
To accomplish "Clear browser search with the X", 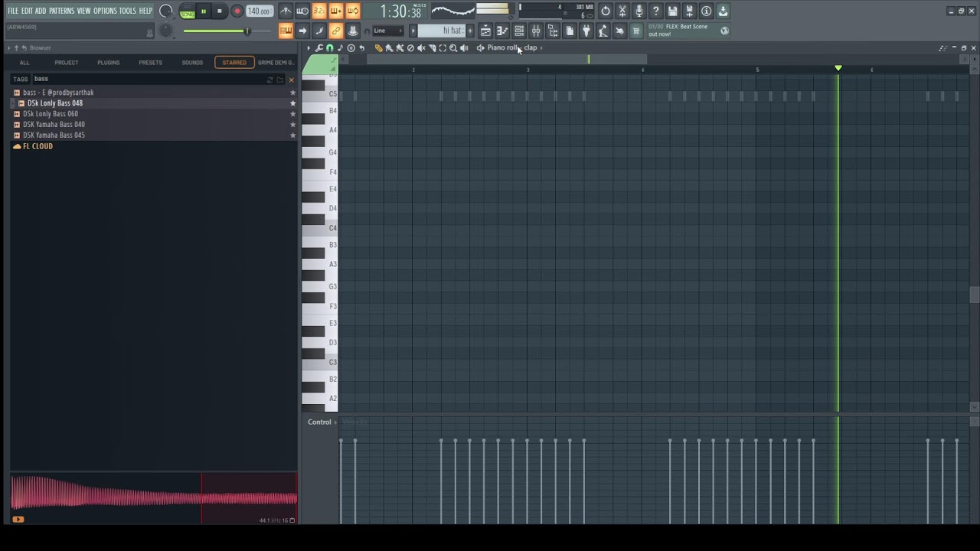I will tap(291, 80).
